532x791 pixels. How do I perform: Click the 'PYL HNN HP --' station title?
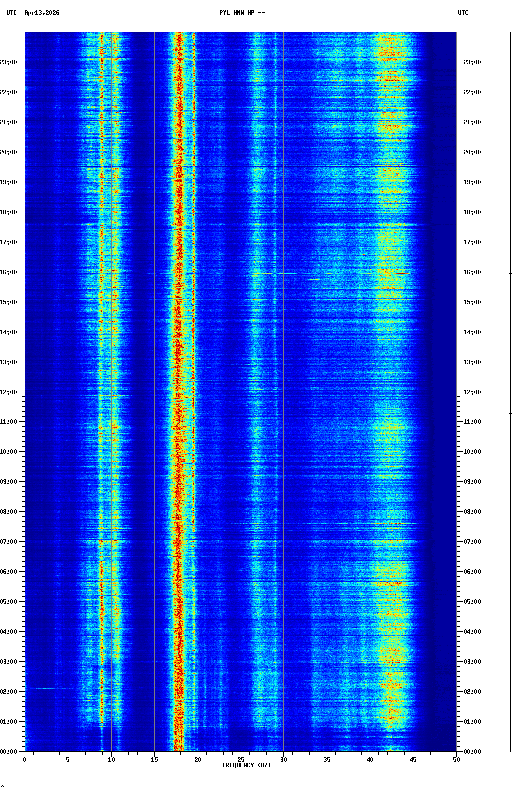(x=242, y=13)
